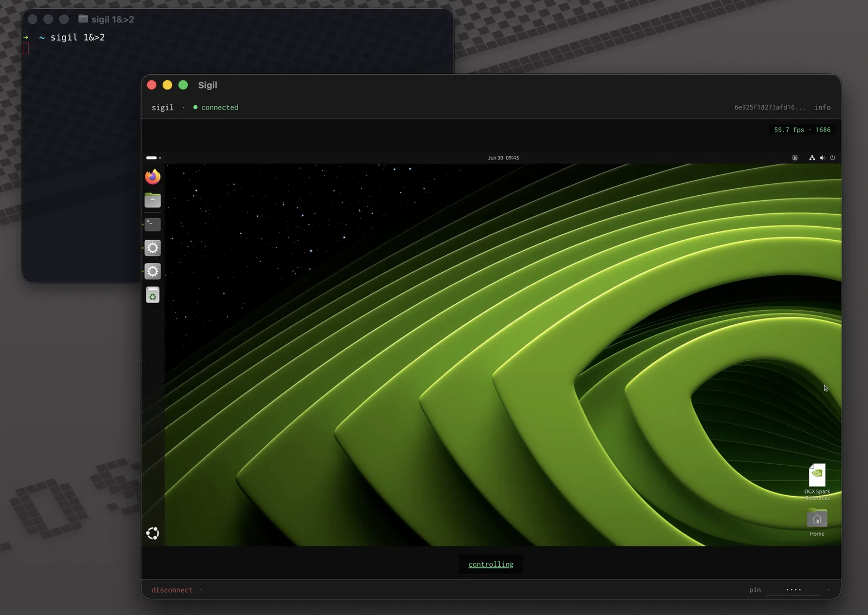Screen dimensions: 868x615
Task: Click the terminal line 'sigil 1&>2'
Action: 78,37
